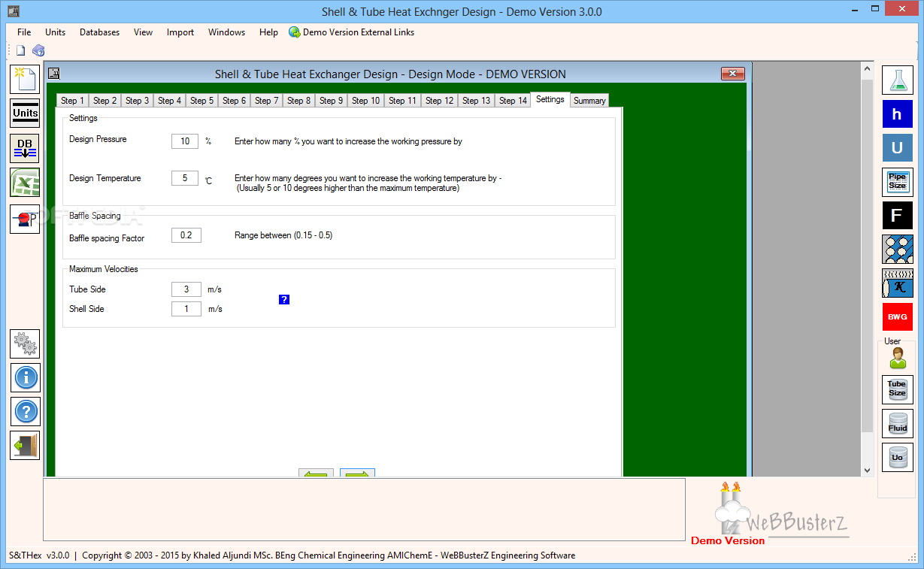Switch to the Step 4 tab
Screen dimensions: 924x569
[169, 101]
